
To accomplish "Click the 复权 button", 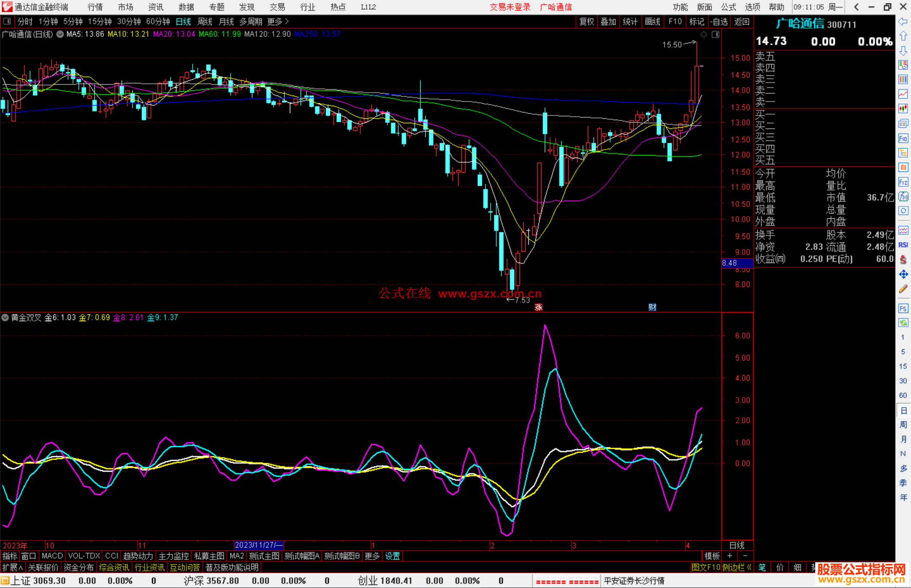I will coord(586,21).
